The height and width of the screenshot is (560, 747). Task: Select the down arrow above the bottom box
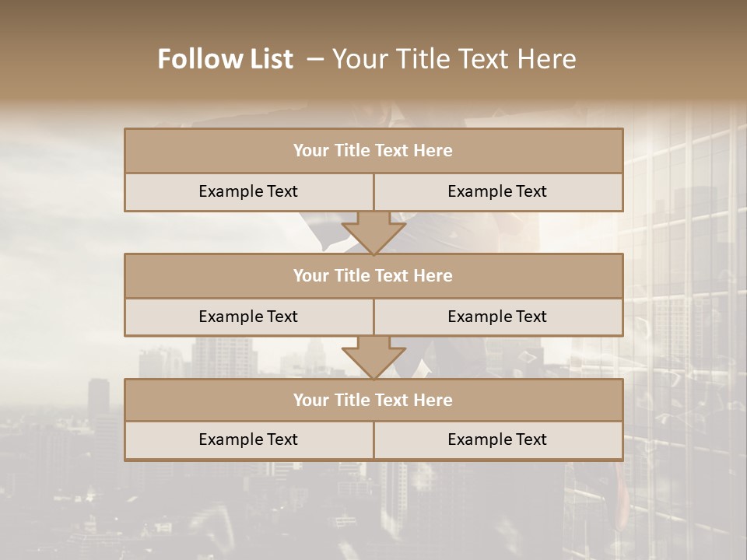(373, 359)
